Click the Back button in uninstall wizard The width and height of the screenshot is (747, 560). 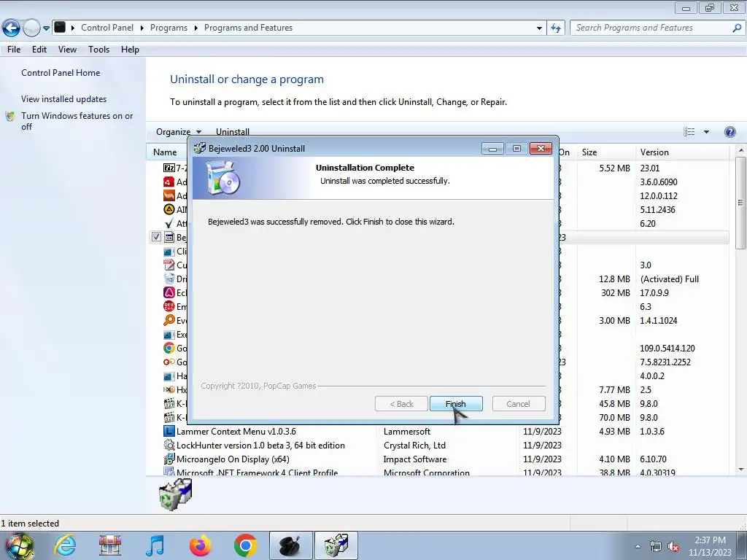(402, 404)
